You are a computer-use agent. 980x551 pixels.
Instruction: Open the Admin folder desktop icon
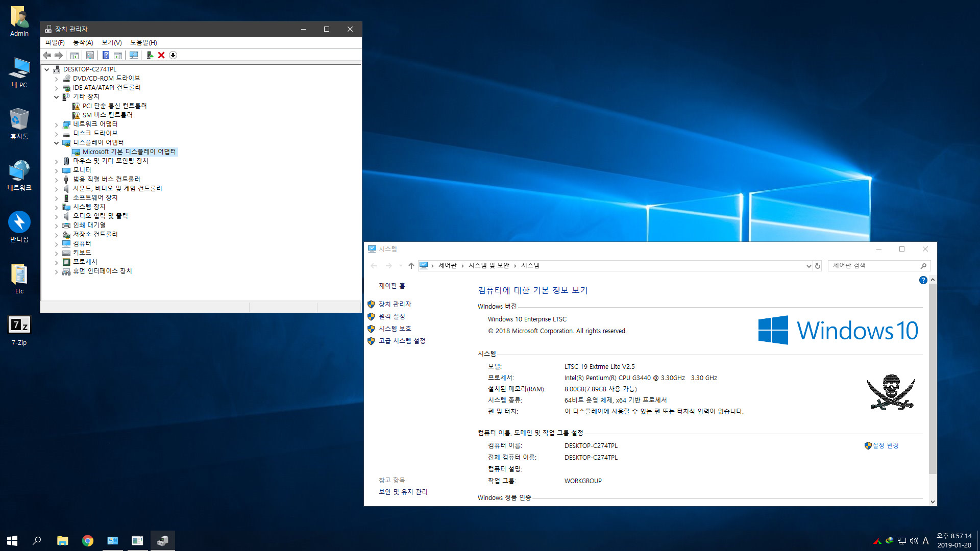(x=19, y=21)
